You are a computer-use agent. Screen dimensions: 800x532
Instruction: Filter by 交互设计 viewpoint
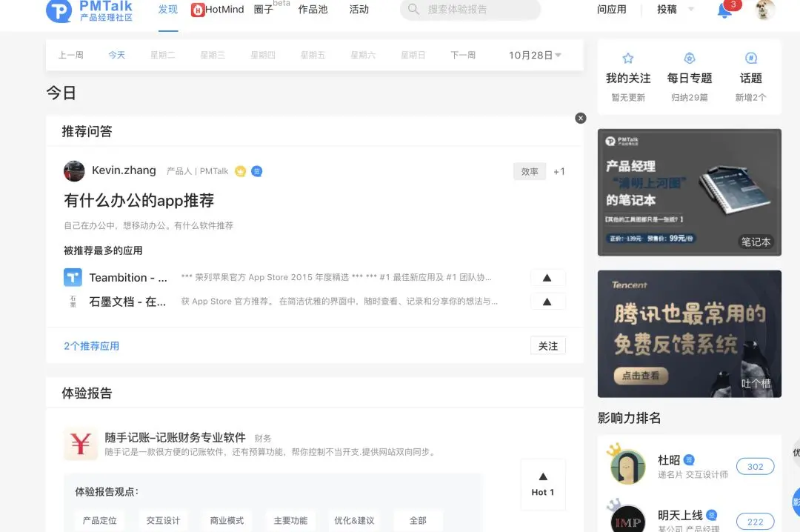[163, 520]
